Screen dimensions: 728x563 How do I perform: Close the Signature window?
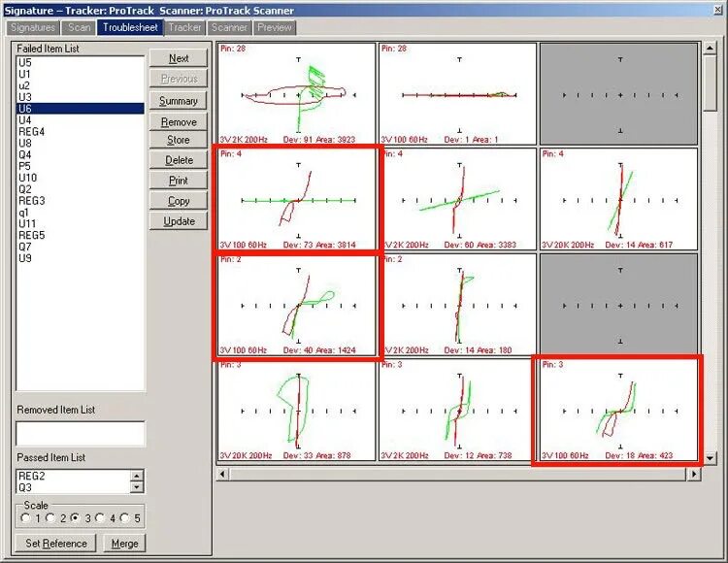(x=717, y=10)
